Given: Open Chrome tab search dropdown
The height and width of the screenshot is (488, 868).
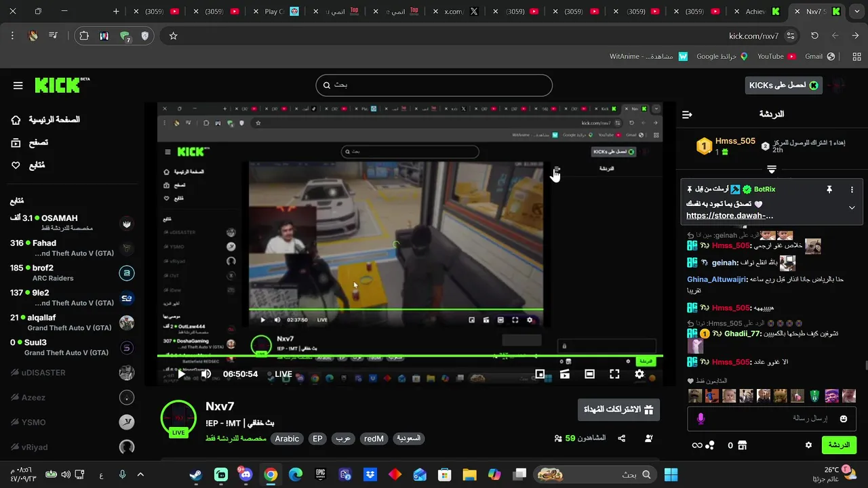Looking at the screenshot, I should 856,12.
